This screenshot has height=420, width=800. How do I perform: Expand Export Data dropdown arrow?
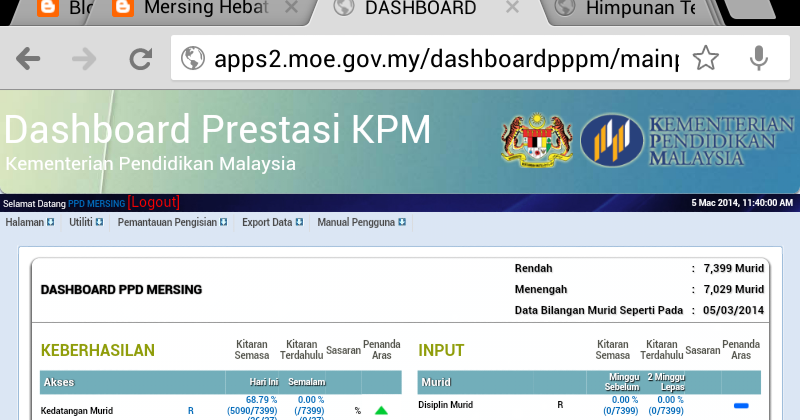[299, 222]
